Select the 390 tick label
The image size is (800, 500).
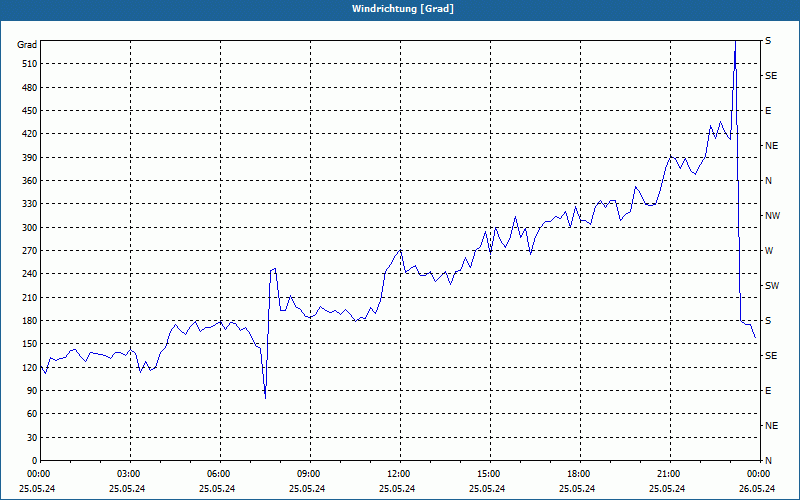[x=29, y=157]
